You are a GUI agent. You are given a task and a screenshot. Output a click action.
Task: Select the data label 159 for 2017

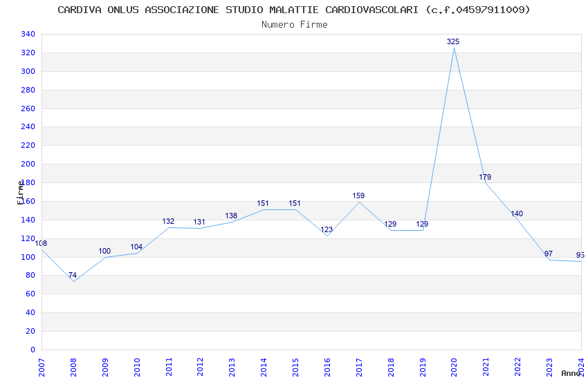pyautogui.click(x=358, y=196)
